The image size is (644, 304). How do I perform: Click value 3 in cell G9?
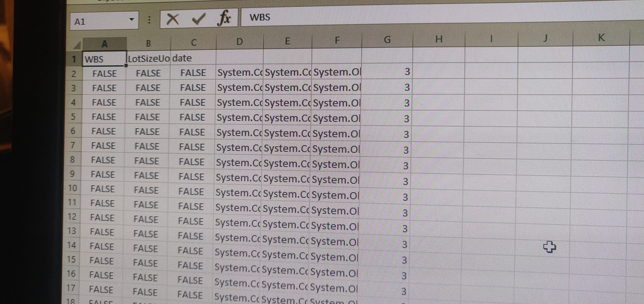(406, 181)
